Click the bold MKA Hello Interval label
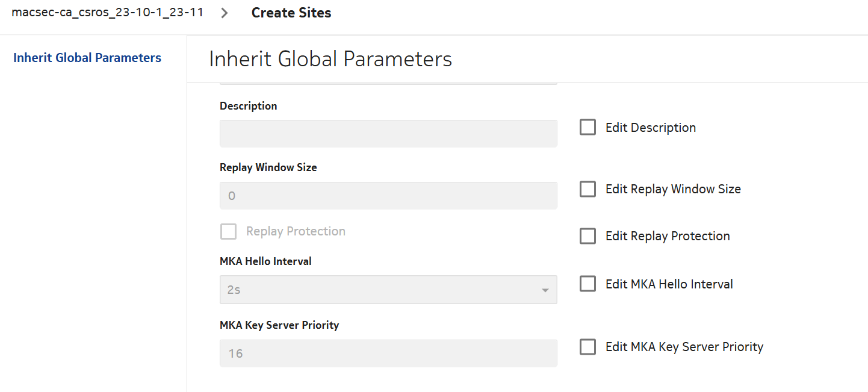The image size is (868, 392). [265, 261]
